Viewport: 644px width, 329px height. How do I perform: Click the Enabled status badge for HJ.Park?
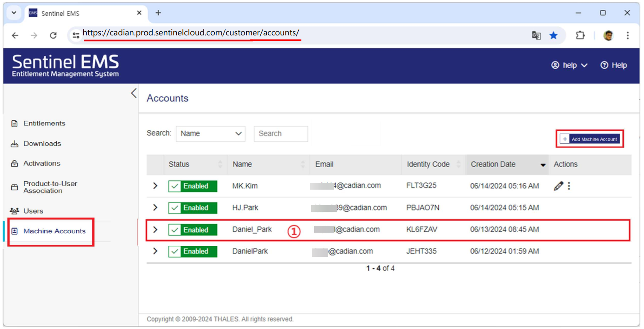(x=192, y=208)
